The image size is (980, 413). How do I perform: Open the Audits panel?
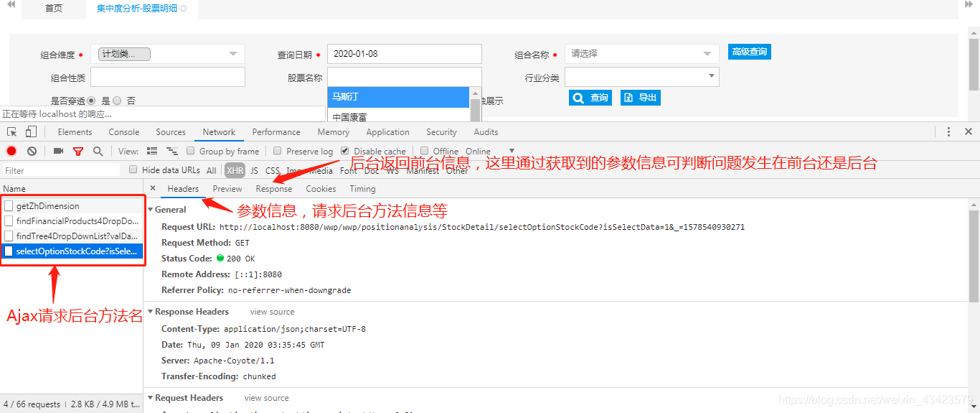(x=486, y=132)
